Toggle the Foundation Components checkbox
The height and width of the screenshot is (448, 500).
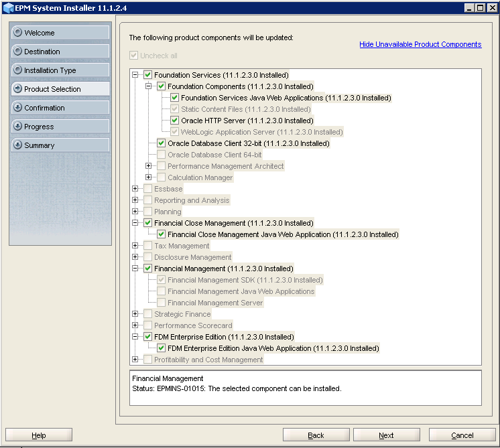point(161,86)
